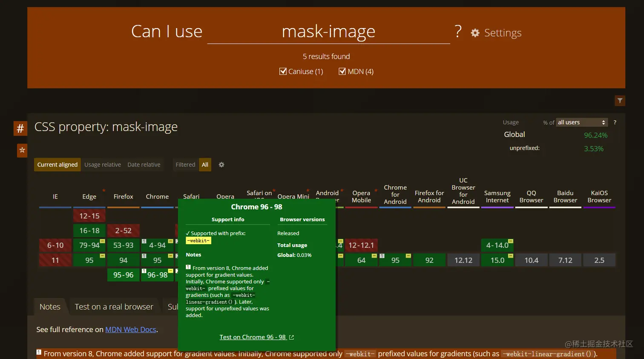Click the CSS property: mask-image heading
This screenshot has width=644, height=359.
[106, 127]
